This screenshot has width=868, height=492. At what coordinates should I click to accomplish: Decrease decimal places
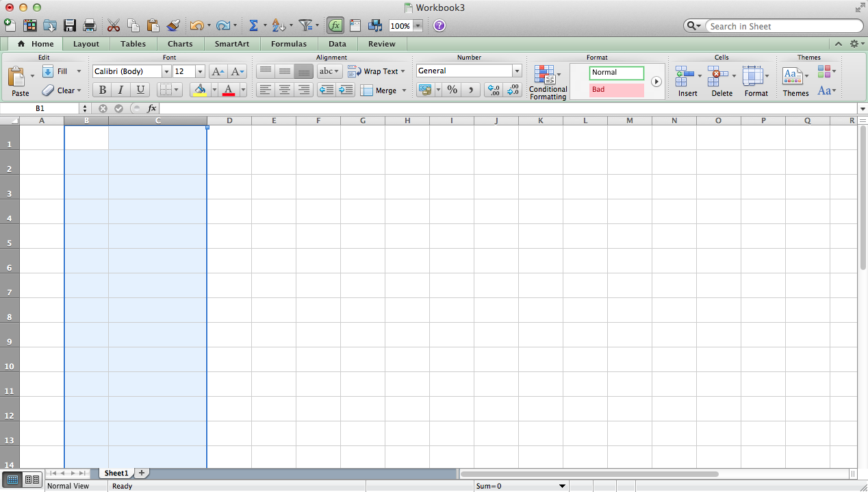click(x=512, y=90)
